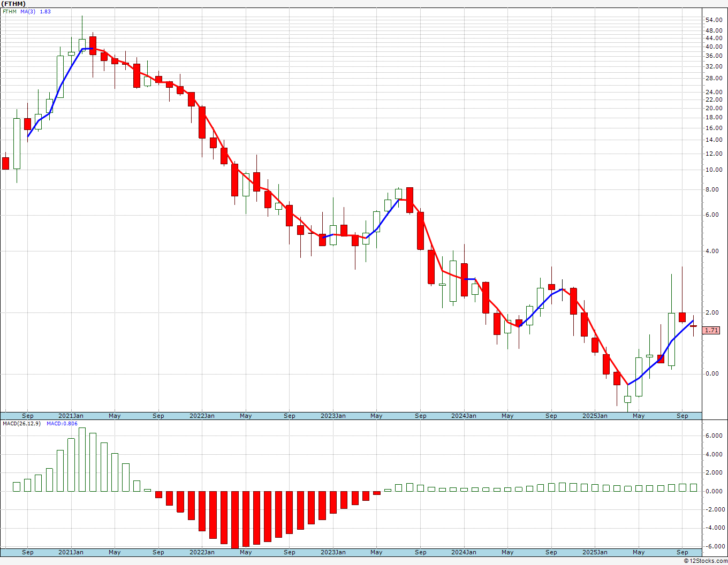The height and width of the screenshot is (565, 728).
Task: Select the 0.000 MACD axis label
Action: pyautogui.click(x=715, y=491)
